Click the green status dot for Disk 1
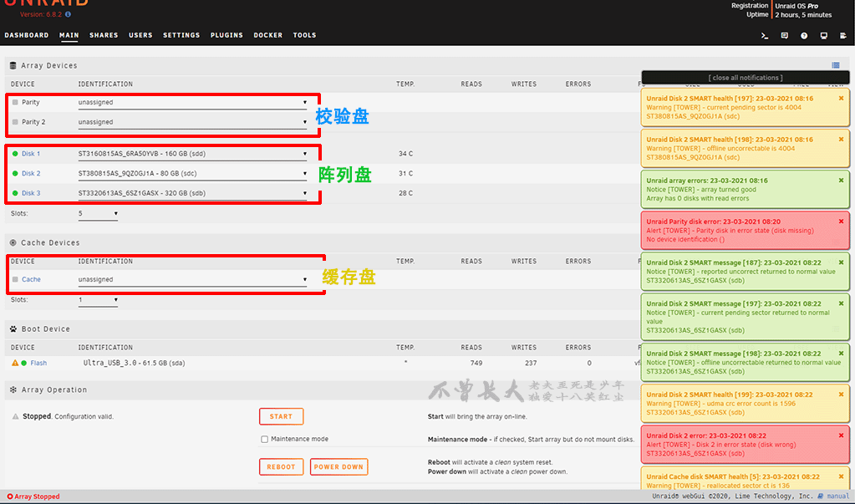The width and height of the screenshot is (855, 504). click(x=15, y=154)
